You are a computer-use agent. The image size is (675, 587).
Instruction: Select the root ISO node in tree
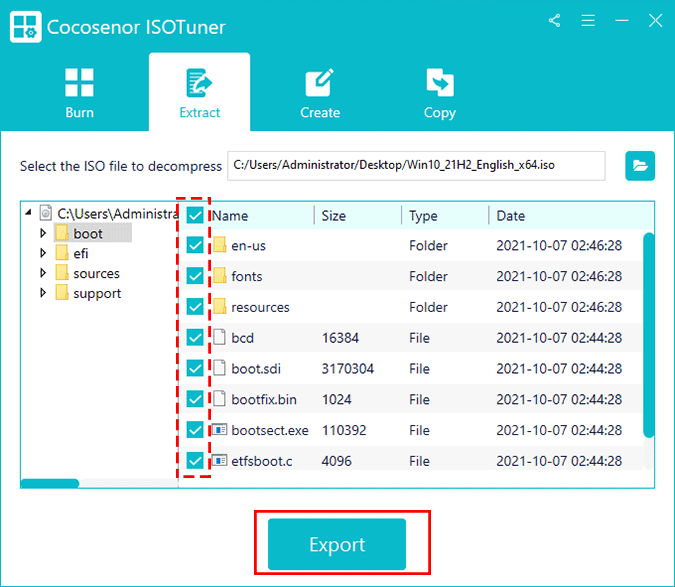pos(118,214)
